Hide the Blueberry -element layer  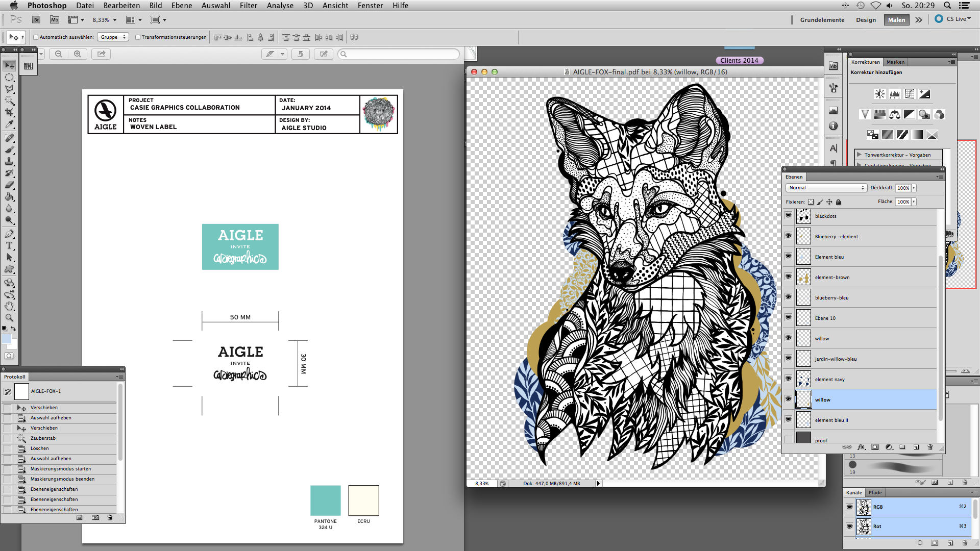(x=788, y=236)
